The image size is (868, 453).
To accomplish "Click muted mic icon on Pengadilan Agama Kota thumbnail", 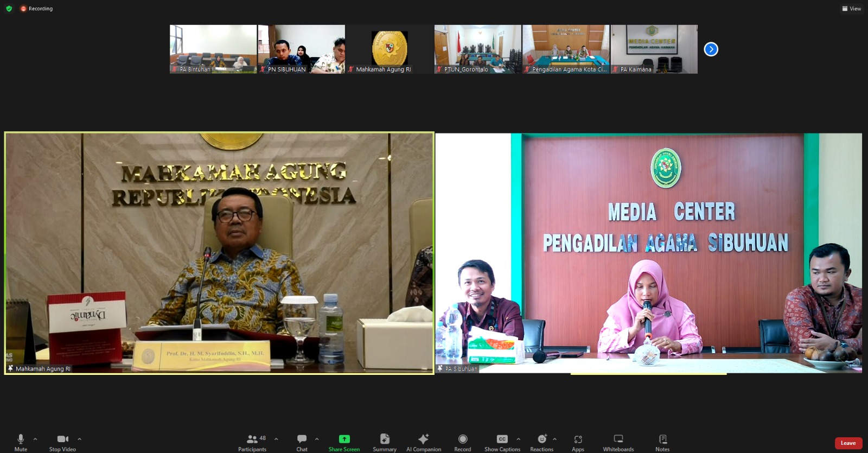I will coord(527,69).
